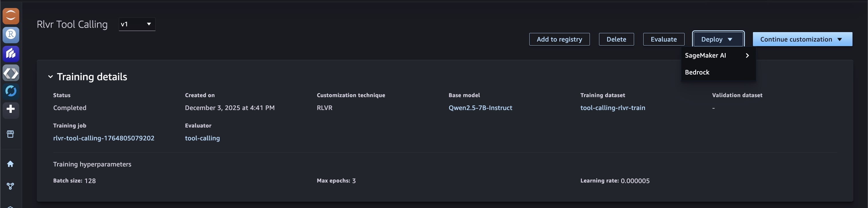868x208 pixels.
Task: Expand the SageMaker AI submenu arrow
Action: (747, 56)
